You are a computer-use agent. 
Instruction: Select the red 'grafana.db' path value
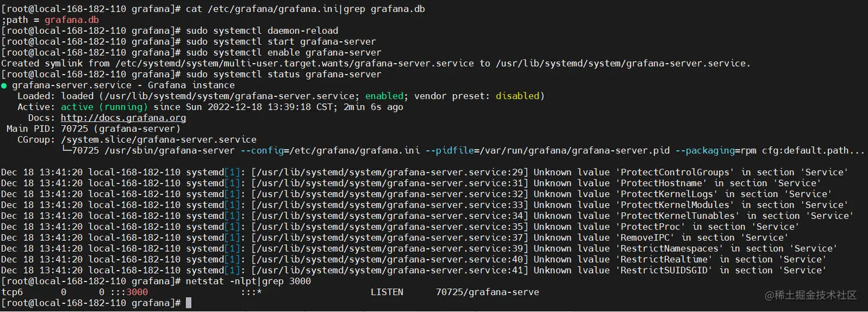(72, 20)
